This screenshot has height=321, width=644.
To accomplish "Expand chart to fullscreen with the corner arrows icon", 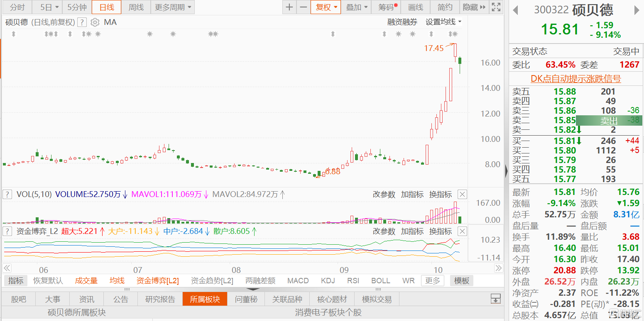I will (496, 7).
